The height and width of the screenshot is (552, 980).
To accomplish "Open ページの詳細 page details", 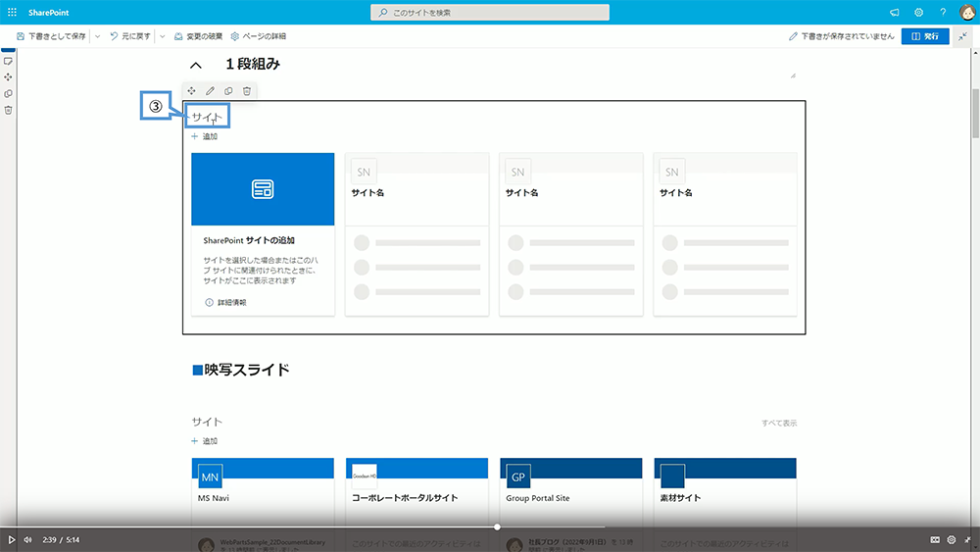I will 258,36.
